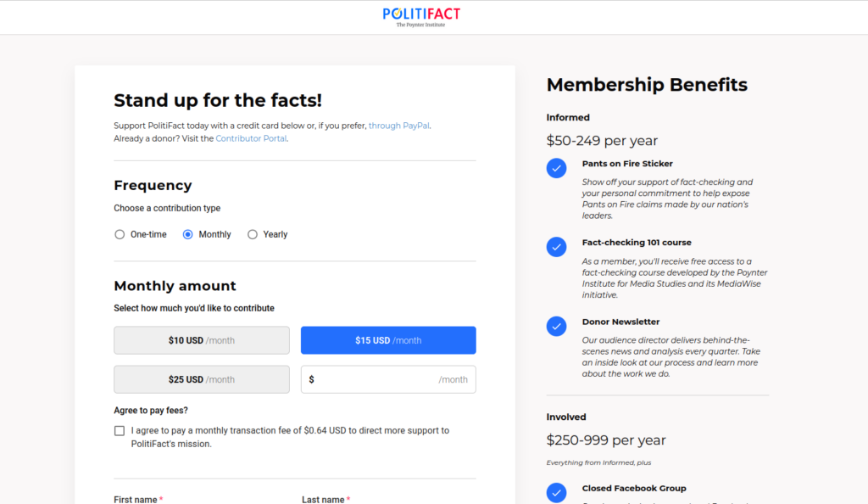Select the Monthly frequency radio button
This screenshot has height=504, width=868.
[187, 233]
